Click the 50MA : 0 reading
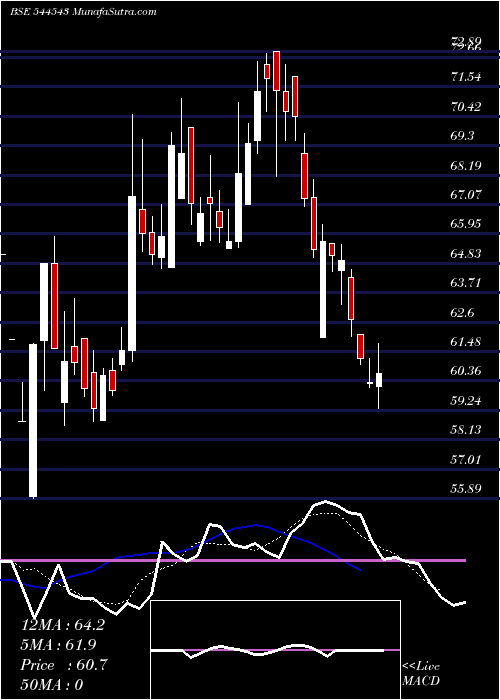This screenshot has height=700, width=500. [x=52, y=684]
